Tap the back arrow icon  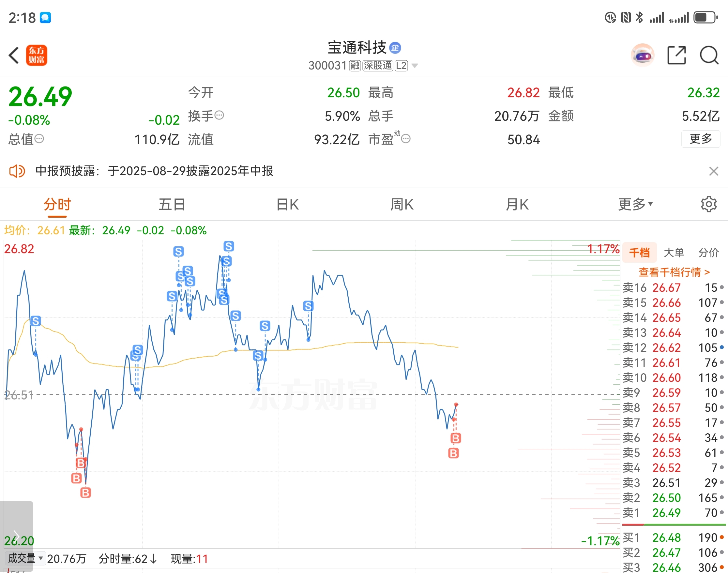tap(13, 55)
